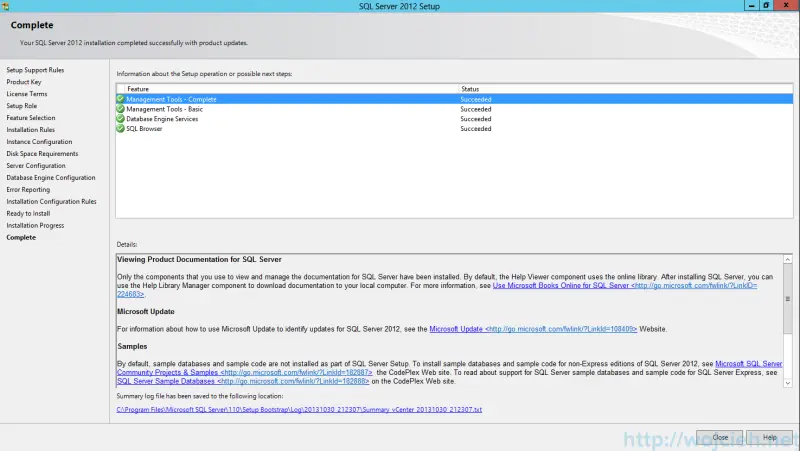800x451 pixels.
Task: Click the green check icon for Management Tools - Basic
Action: (120, 109)
